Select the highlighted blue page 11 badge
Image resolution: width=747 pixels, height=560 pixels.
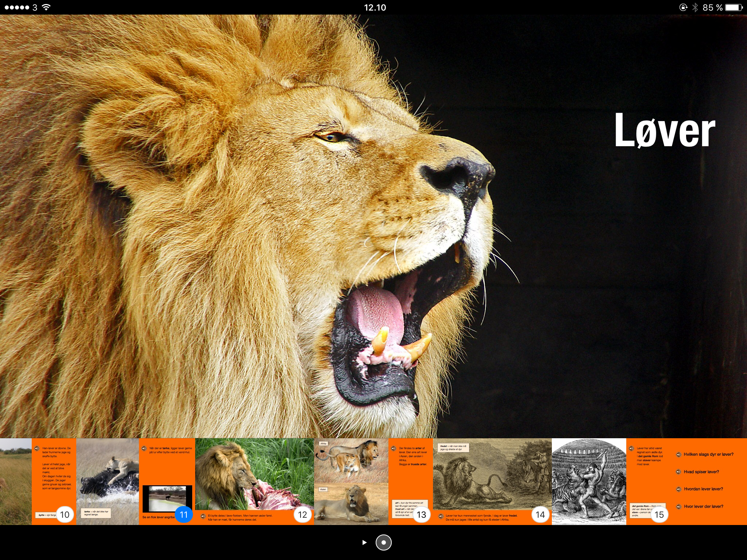tap(184, 514)
